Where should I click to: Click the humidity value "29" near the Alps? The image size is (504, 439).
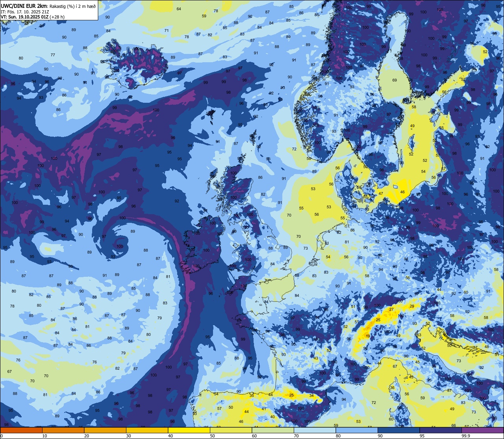coord(412,306)
